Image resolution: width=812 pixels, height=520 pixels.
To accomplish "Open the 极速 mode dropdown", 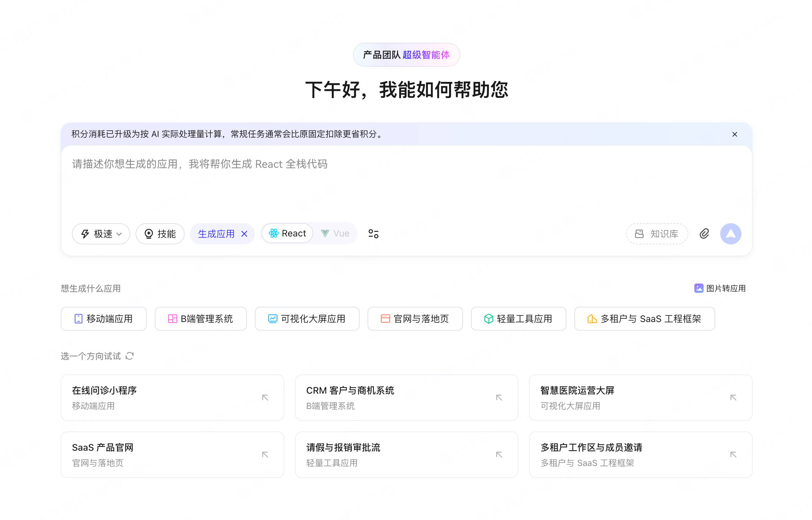I will (101, 234).
